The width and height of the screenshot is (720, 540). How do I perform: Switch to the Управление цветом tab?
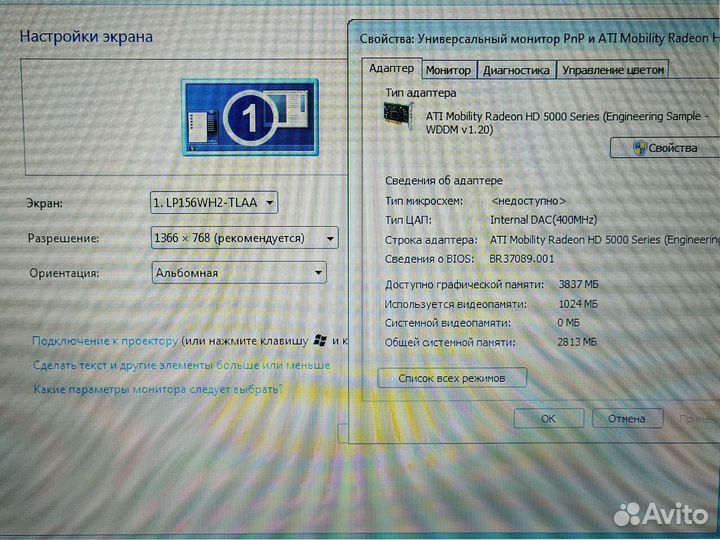(613, 70)
